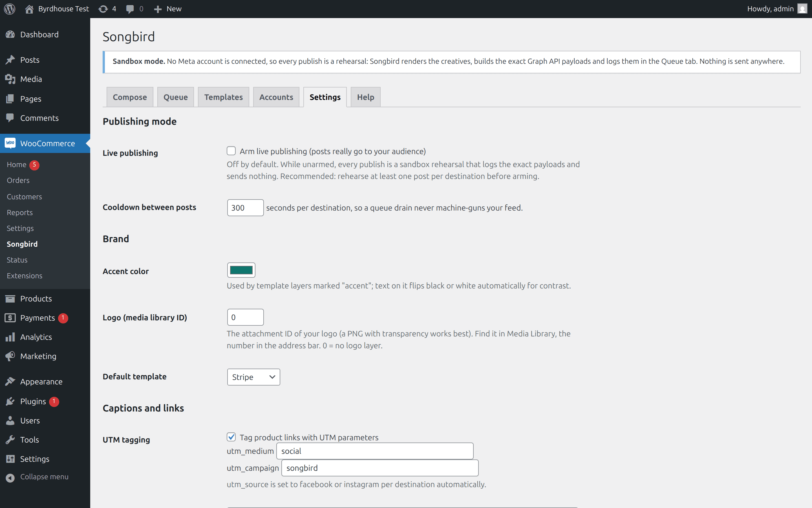Image resolution: width=812 pixels, height=508 pixels.
Task: Click the Products archive box icon
Action: point(10,299)
